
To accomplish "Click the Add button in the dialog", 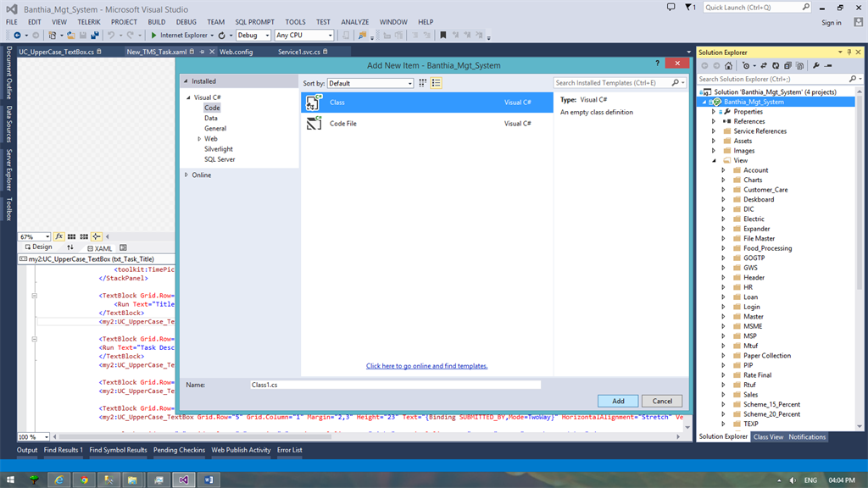I will coord(618,400).
